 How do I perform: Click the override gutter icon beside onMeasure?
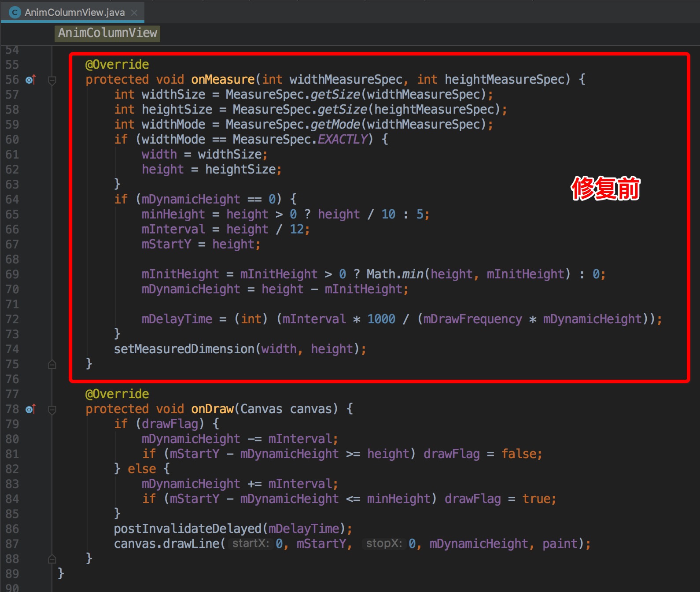30,80
